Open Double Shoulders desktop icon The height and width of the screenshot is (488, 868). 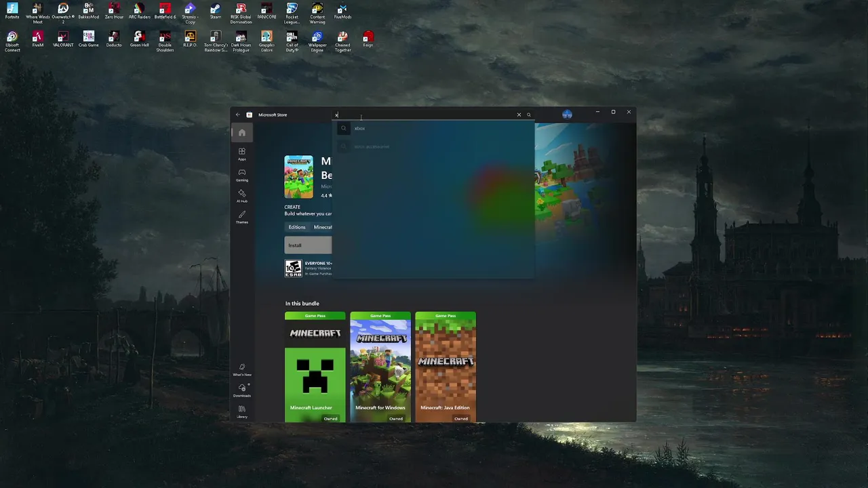tap(165, 41)
